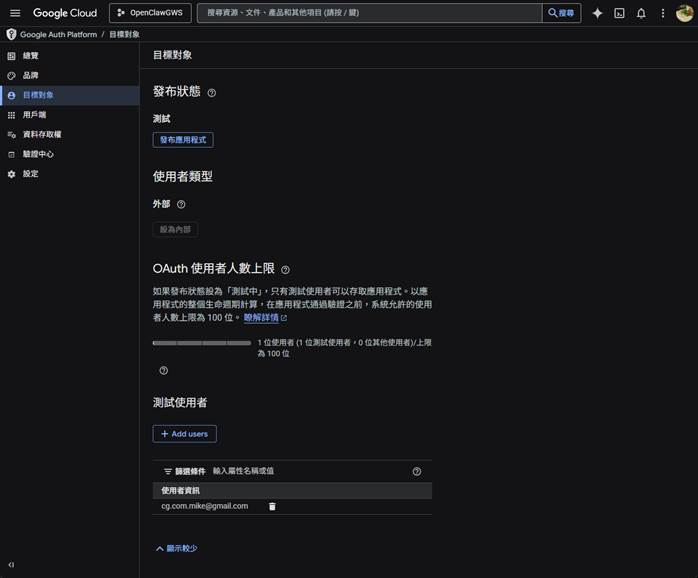698x578 pixels.
Task: Click help icon beside OAuth 使用者人數上限
Action: (x=285, y=270)
